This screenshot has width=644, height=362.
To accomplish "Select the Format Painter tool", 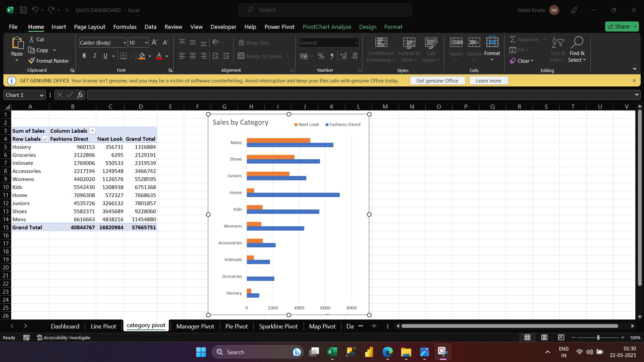I will pyautogui.click(x=49, y=61).
